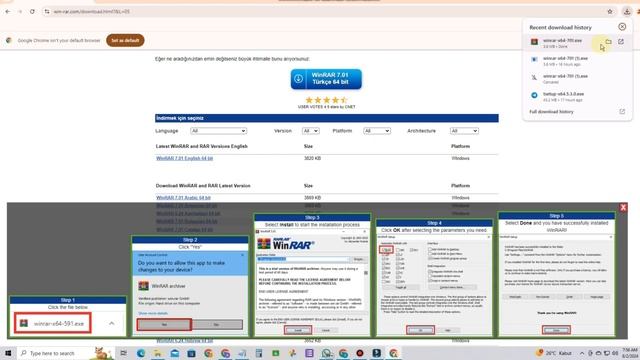Close the Recent download history popup
The width and height of the screenshot is (640, 360).
tap(622, 27)
